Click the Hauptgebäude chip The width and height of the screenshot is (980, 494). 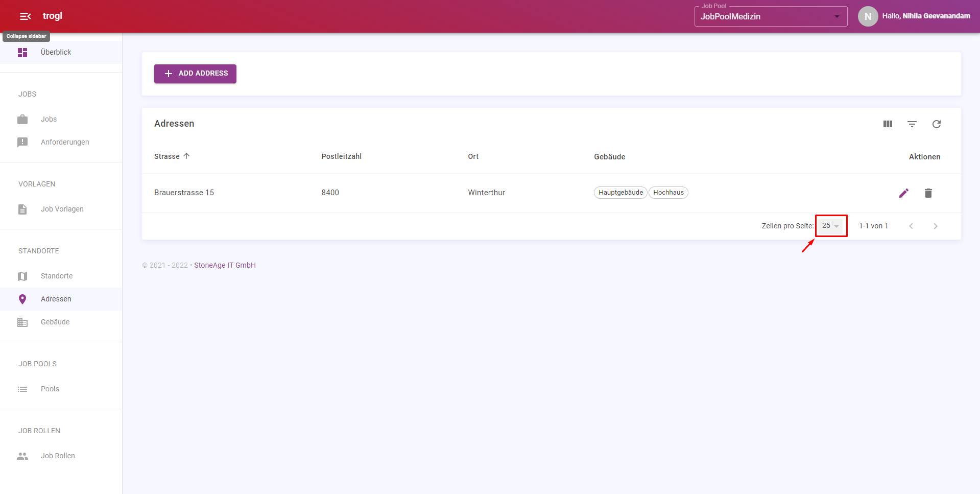[620, 193]
